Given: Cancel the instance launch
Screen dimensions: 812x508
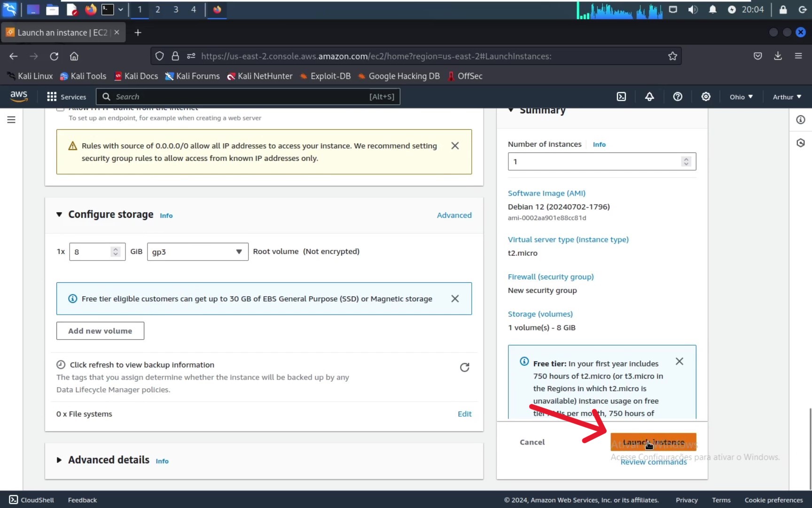Looking at the screenshot, I should [x=532, y=442].
